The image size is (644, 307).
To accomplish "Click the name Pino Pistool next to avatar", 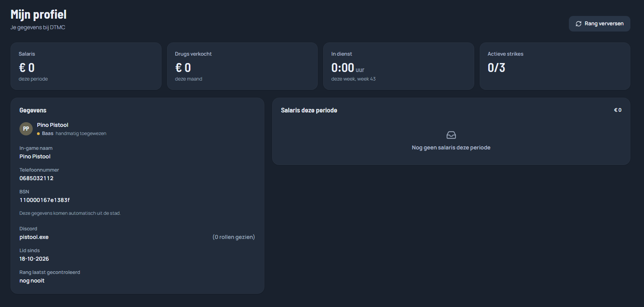I will (x=53, y=125).
